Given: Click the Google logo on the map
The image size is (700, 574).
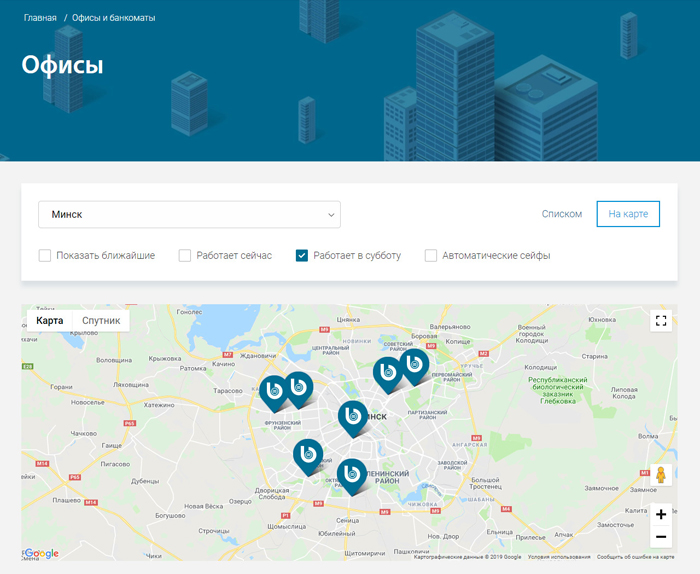Looking at the screenshot, I should (41, 553).
